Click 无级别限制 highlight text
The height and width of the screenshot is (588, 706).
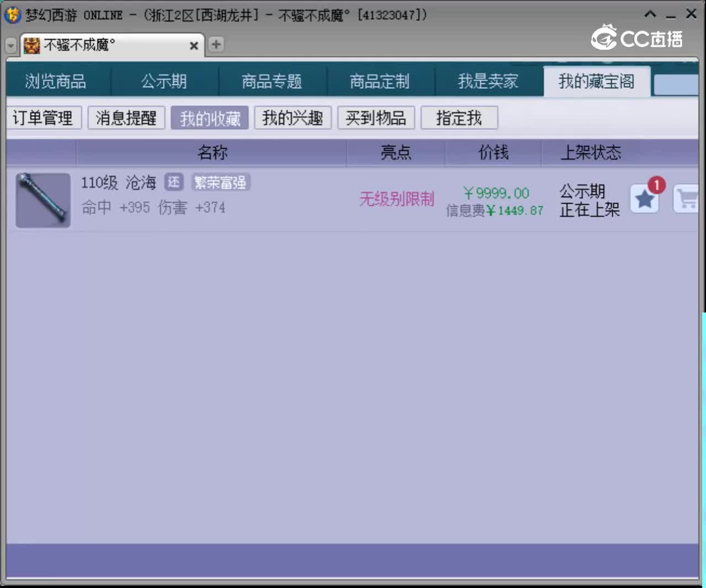[x=397, y=199]
